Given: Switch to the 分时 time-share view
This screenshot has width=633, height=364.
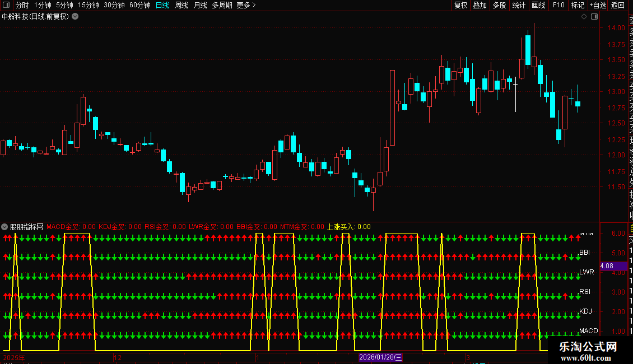Looking at the screenshot, I should 22,5.
